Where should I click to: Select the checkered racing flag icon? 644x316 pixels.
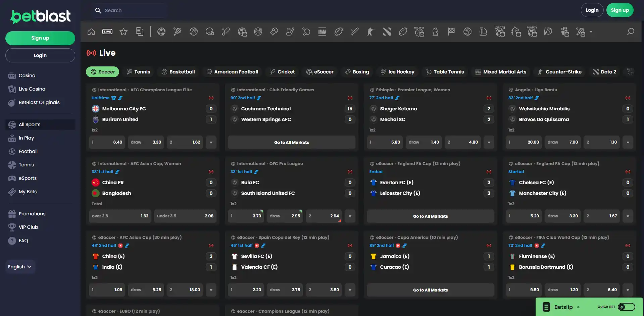(x=451, y=32)
